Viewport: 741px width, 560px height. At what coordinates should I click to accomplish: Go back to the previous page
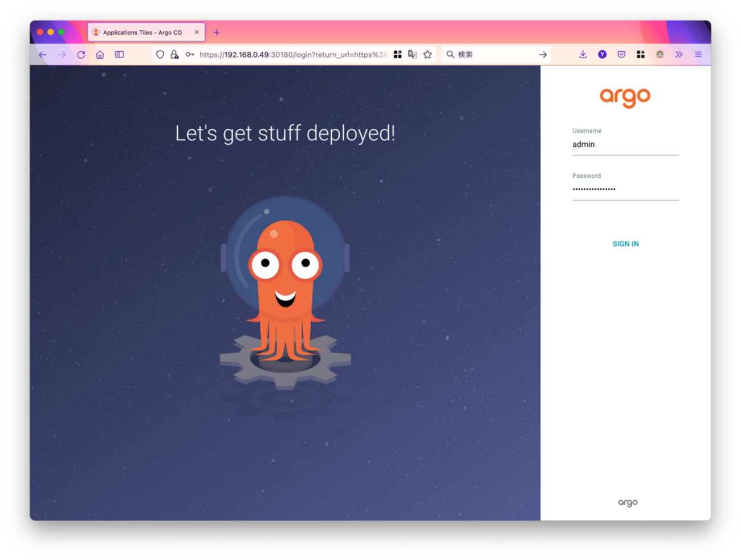[43, 55]
